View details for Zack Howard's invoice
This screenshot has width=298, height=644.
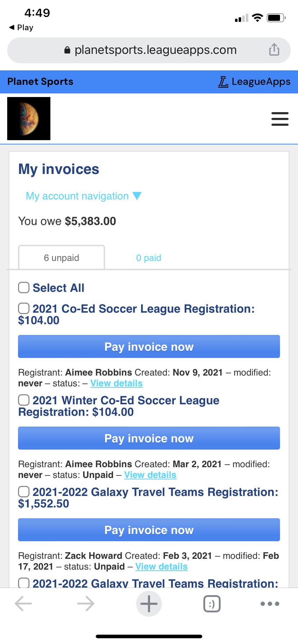point(161,567)
